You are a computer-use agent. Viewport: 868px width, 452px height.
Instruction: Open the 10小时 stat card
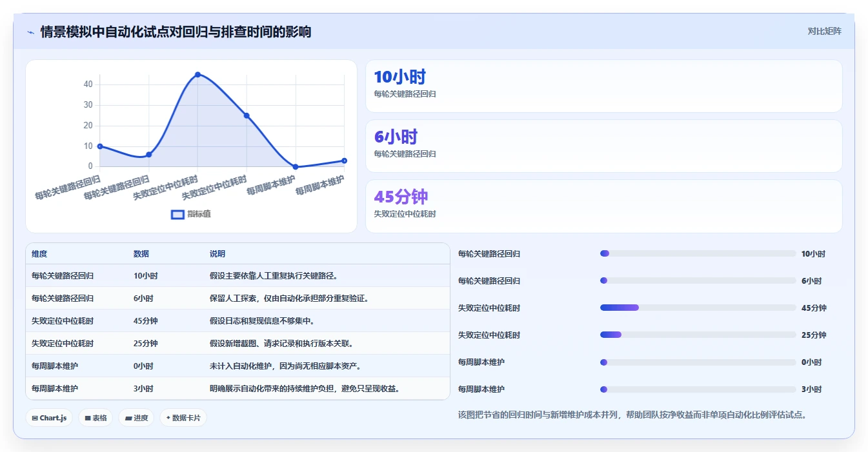tap(603, 86)
